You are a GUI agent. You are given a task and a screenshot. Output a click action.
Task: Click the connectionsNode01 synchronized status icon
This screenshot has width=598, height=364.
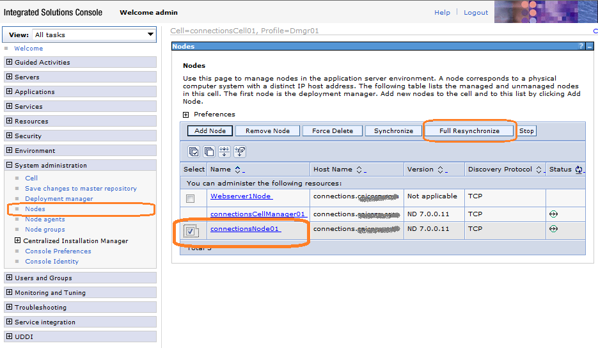[x=553, y=228]
